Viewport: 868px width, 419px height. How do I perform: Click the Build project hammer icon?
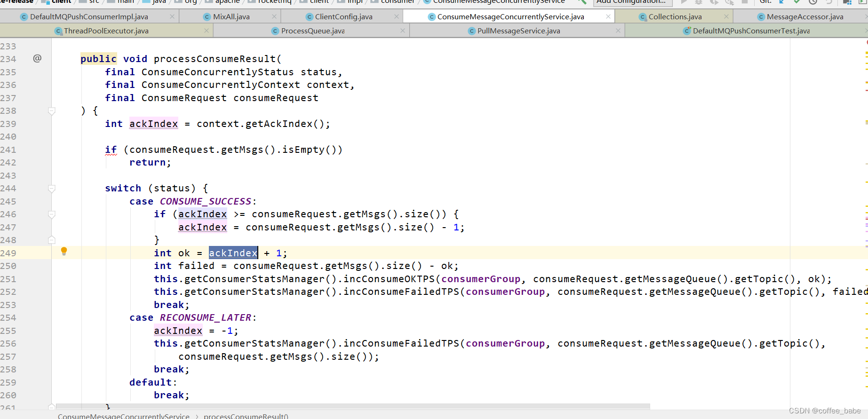pos(582,1)
